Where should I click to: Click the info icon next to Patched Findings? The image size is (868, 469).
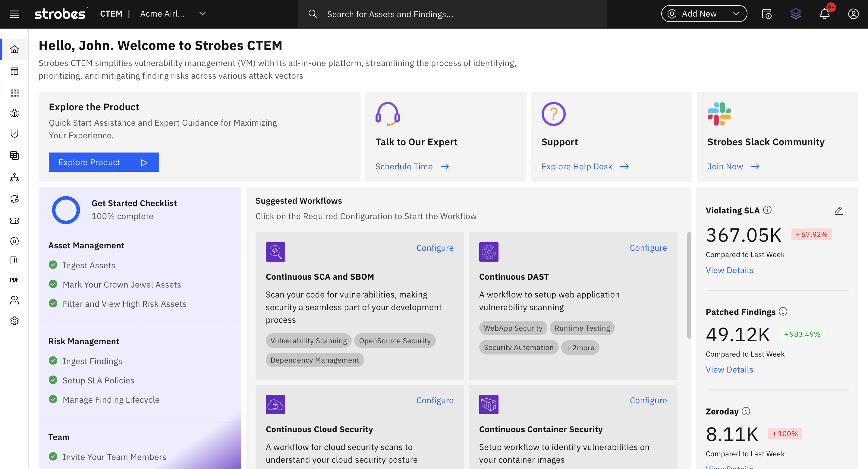pos(783,311)
